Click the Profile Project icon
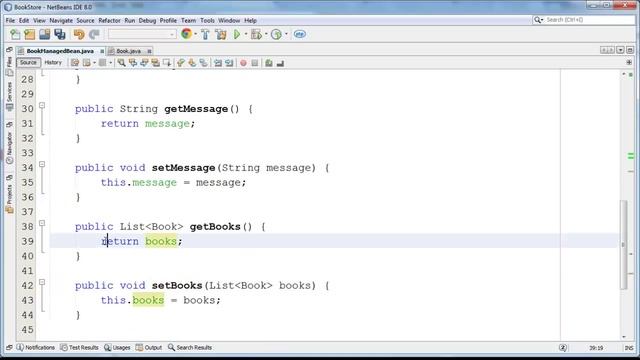 point(276,34)
